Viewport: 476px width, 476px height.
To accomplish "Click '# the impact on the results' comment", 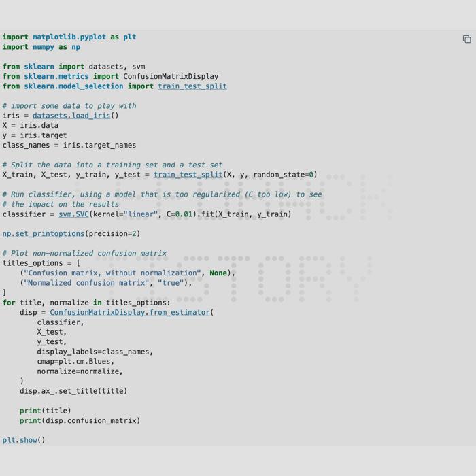I will point(61,204).
